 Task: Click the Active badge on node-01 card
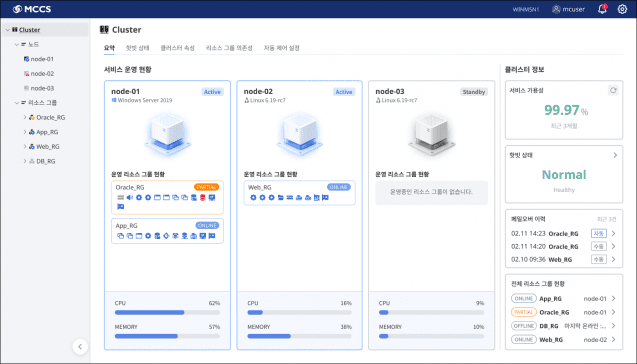[x=212, y=92]
